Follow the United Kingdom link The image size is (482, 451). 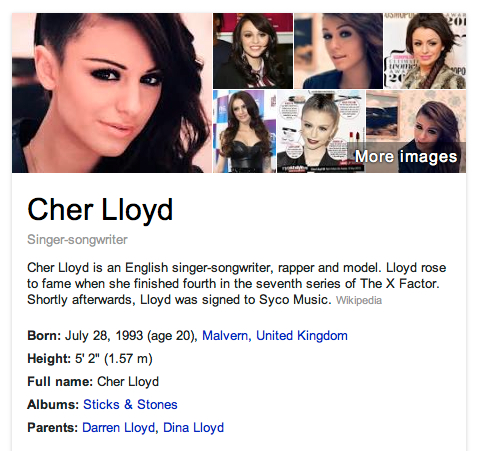pos(302,335)
